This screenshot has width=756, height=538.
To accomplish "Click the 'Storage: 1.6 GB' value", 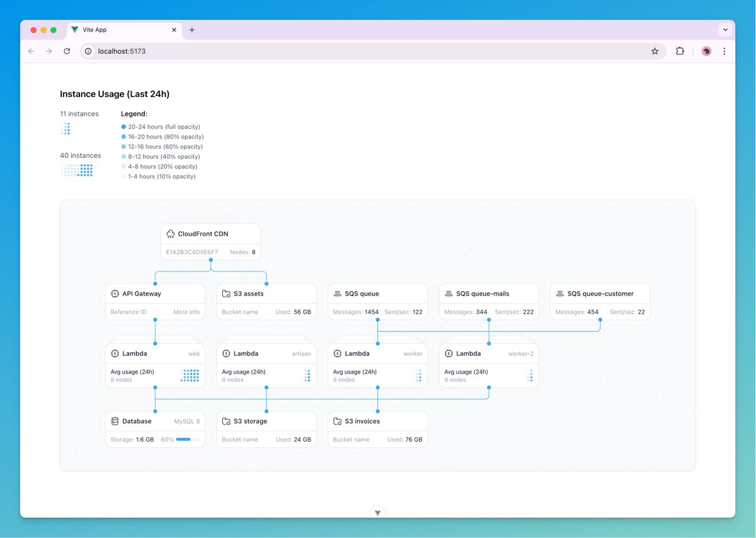I will click(132, 439).
